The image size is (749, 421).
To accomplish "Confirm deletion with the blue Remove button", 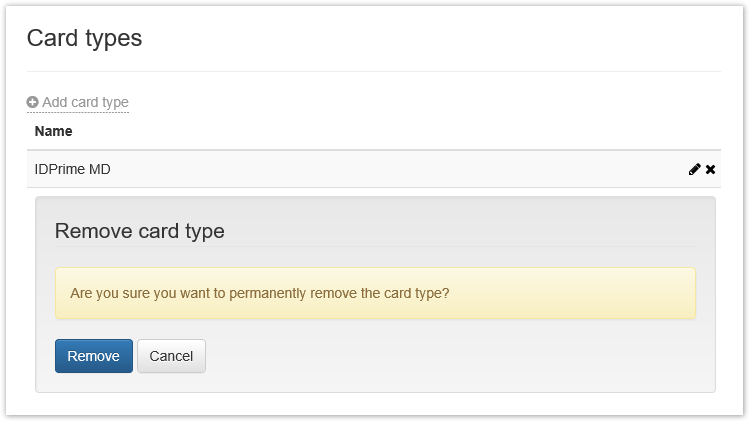I will tap(93, 356).
